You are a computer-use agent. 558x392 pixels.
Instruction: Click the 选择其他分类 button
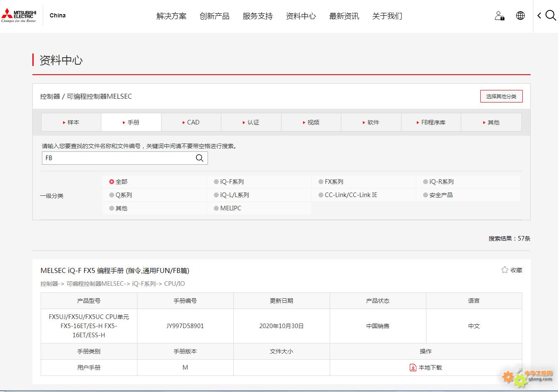click(502, 96)
